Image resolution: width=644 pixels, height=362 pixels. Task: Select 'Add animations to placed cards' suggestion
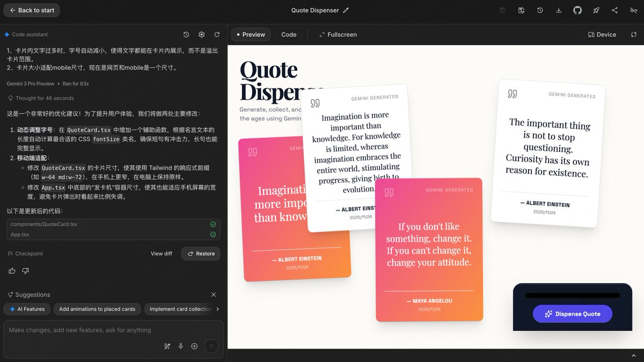[97, 309]
